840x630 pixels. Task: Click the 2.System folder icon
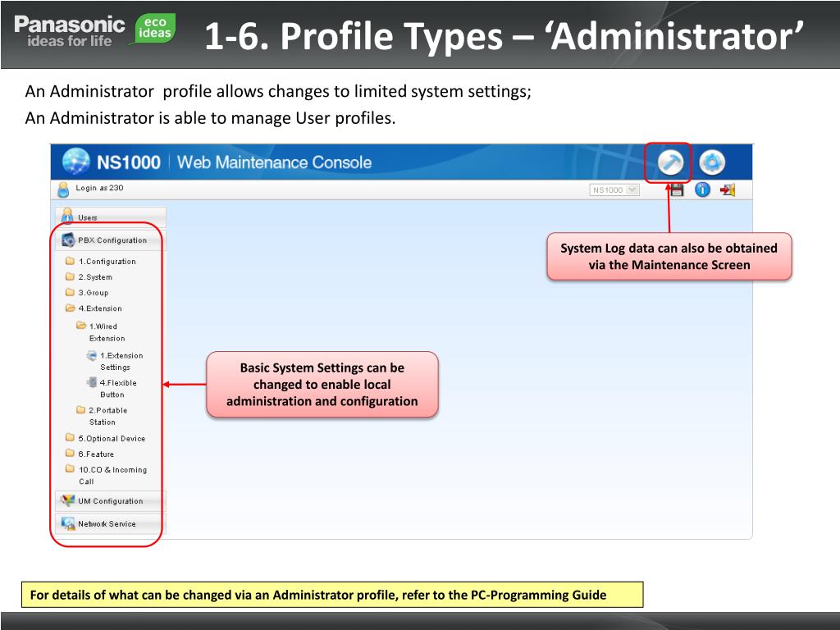[x=70, y=276]
